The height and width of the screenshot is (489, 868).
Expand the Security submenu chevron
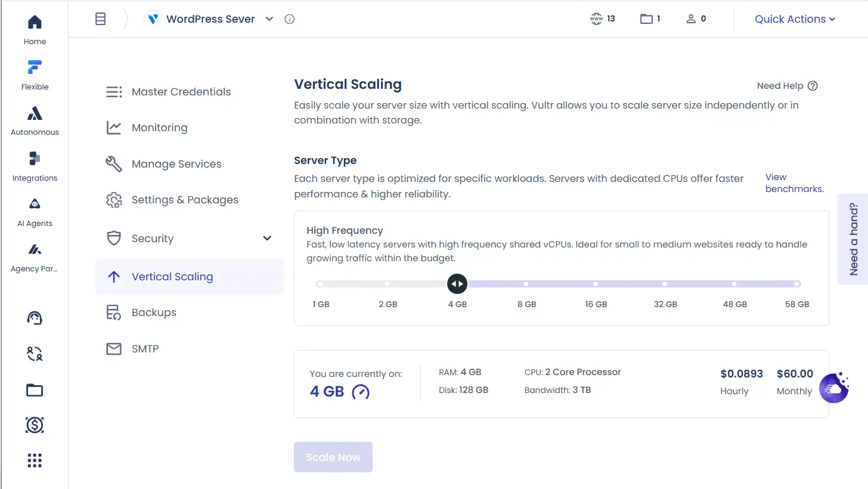[x=267, y=239]
